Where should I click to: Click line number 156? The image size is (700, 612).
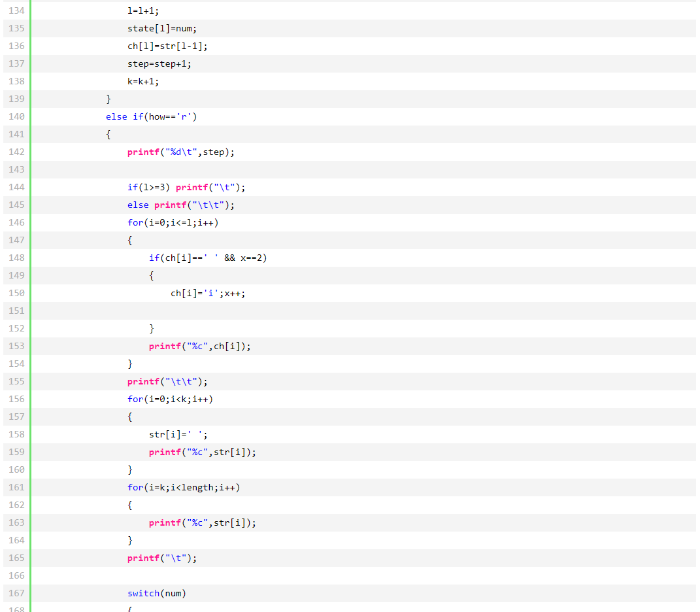point(16,399)
